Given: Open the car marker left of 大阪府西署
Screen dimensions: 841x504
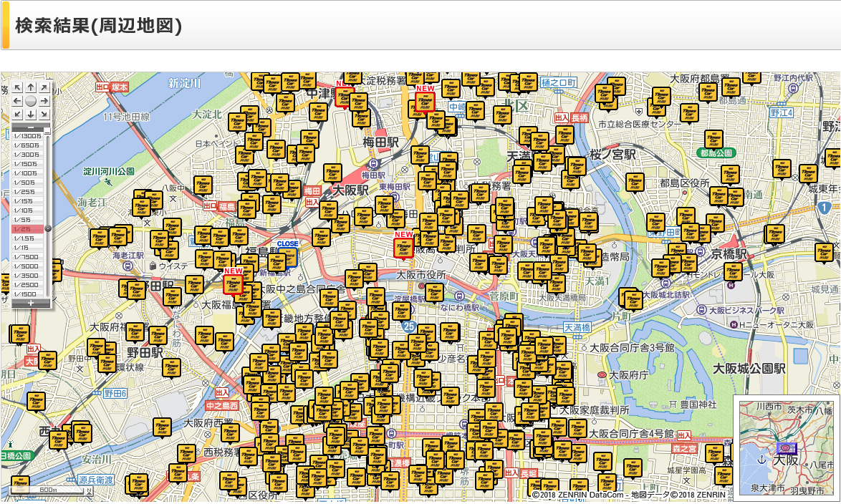Looking at the screenshot, I should click(x=162, y=427).
